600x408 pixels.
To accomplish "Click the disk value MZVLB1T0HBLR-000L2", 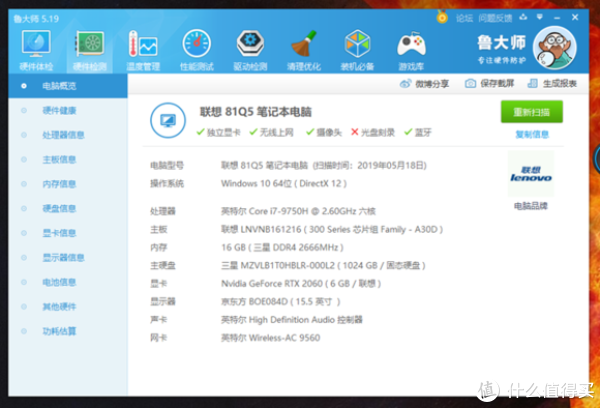I will (x=323, y=266).
